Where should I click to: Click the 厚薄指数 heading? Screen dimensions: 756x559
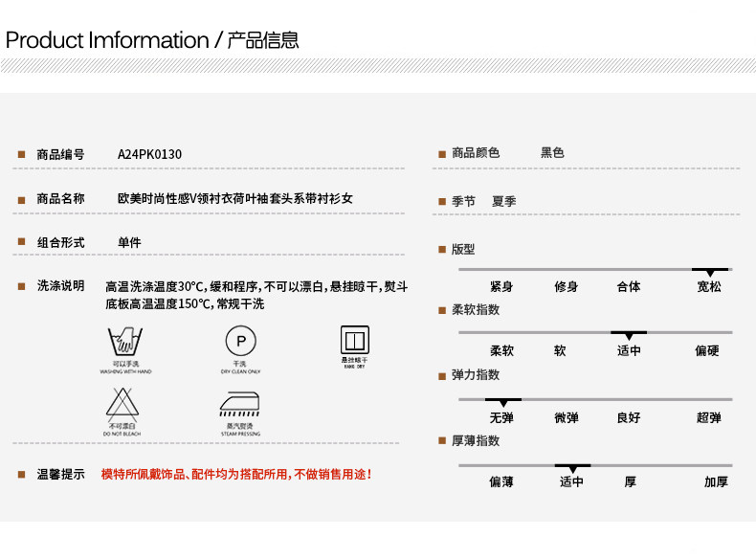coord(476,440)
